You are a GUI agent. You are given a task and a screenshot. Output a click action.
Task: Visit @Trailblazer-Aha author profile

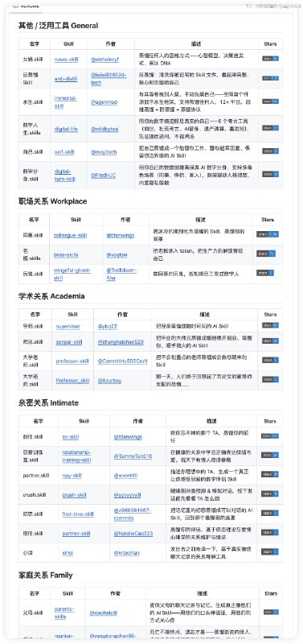tap(122, 274)
